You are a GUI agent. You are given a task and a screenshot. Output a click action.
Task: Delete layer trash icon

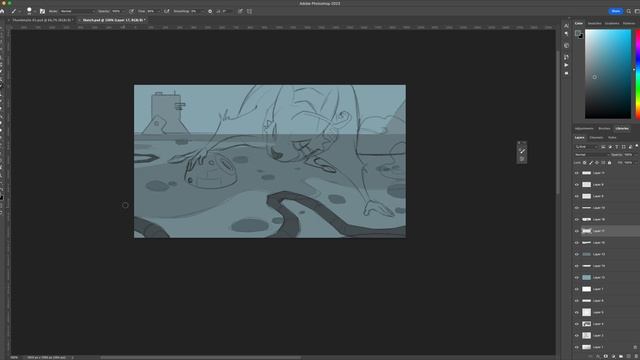coord(636,356)
